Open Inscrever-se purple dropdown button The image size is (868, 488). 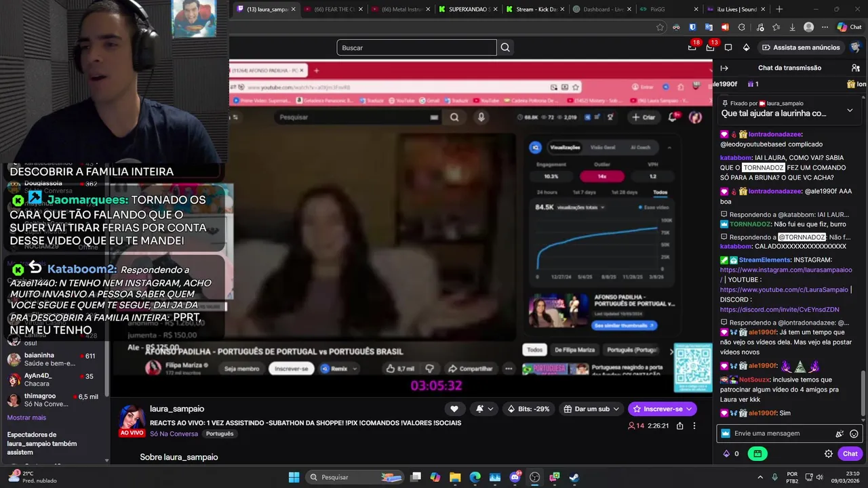tap(662, 409)
